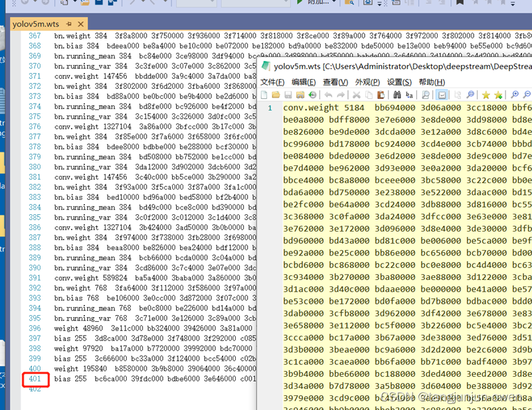This screenshot has height=410, width=532.
Task: Click 'bn.running_var 768' on line 395
Action: [x=90, y=318]
